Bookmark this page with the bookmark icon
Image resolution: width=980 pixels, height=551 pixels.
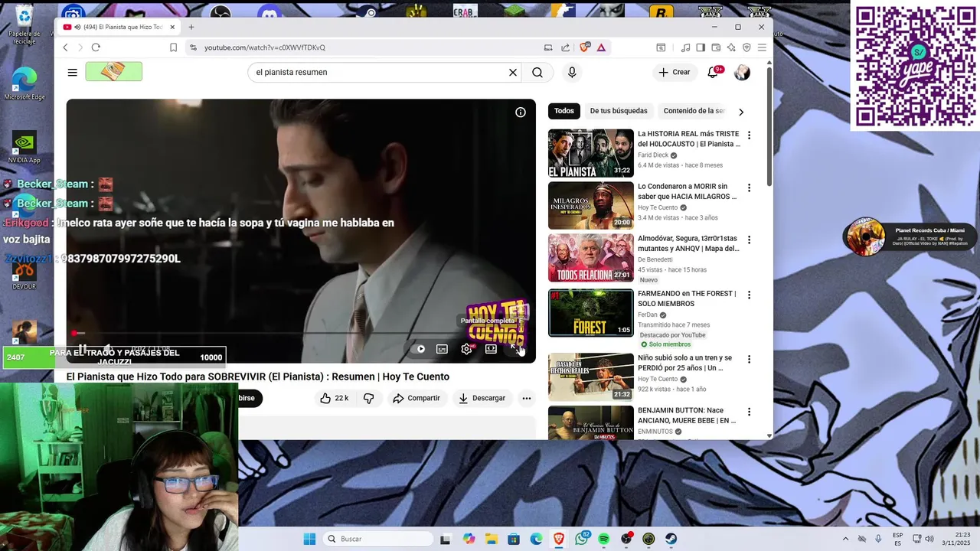(x=174, y=47)
